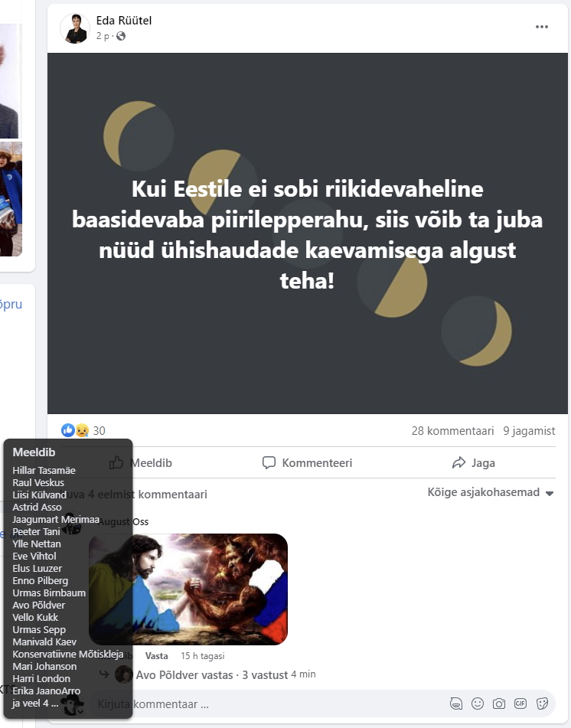Open the 28 kommentaari link
This screenshot has width=571, height=728.
pyautogui.click(x=452, y=431)
